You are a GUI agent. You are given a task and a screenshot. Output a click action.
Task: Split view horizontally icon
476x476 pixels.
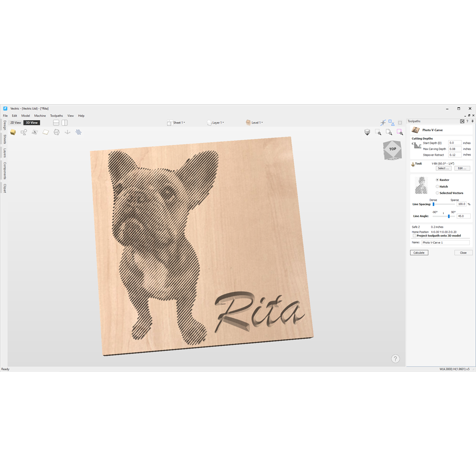pos(56,123)
